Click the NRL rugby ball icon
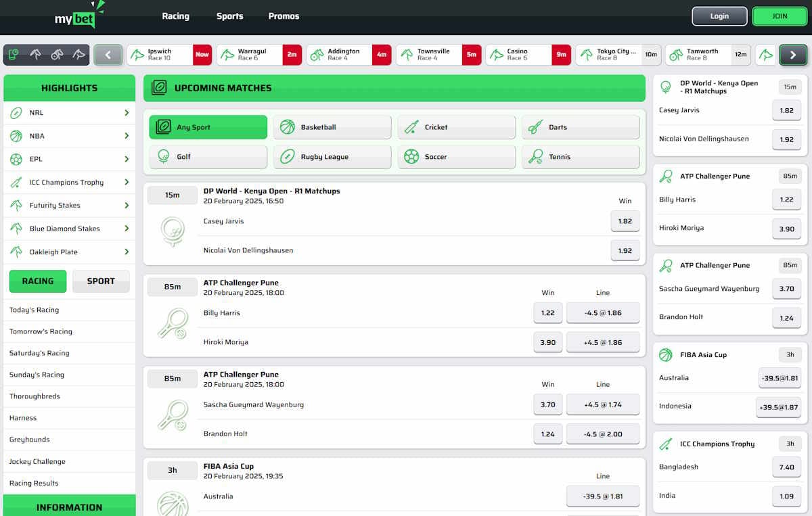 (16, 113)
